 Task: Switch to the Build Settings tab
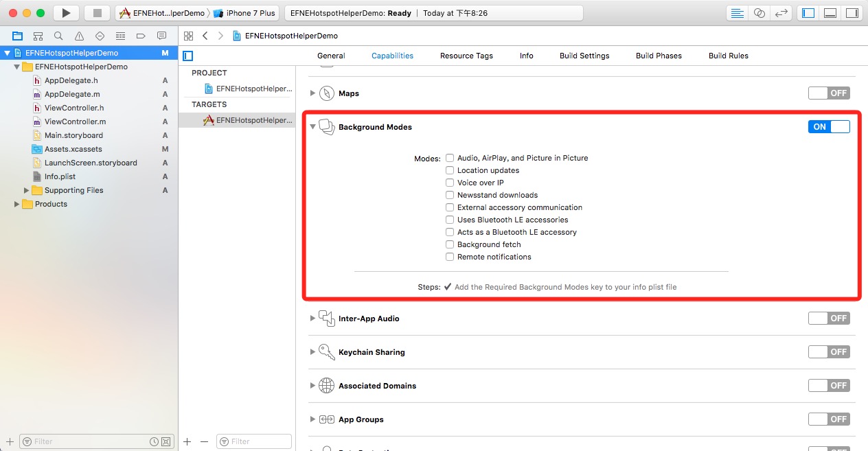(x=584, y=56)
